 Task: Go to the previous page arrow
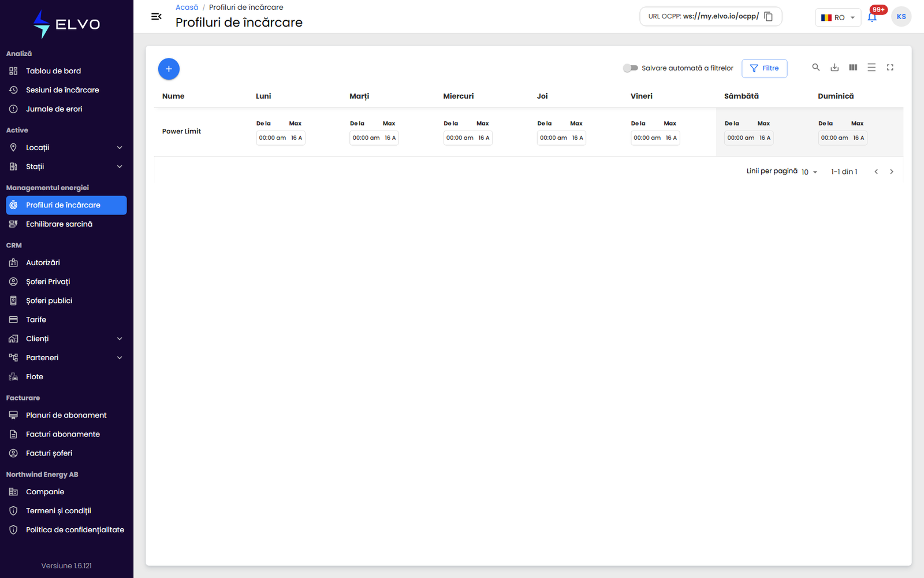tap(876, 172)
